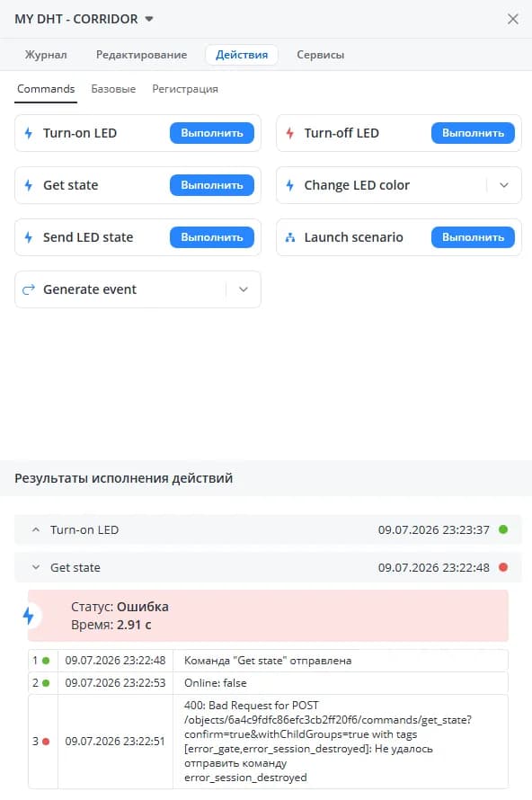Expand the Generate event dropdown chevron
Viewport: 532px width, 800px height.
coord(244,289)
